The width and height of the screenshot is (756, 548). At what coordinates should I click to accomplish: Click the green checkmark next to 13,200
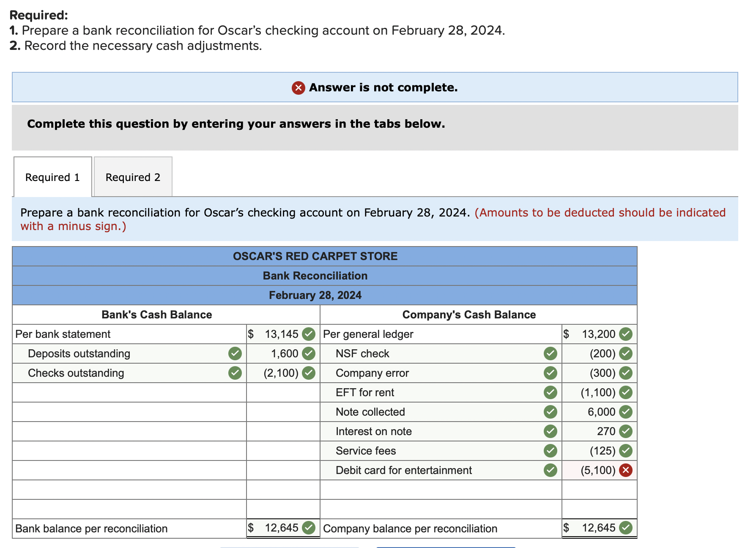point(626,334)
